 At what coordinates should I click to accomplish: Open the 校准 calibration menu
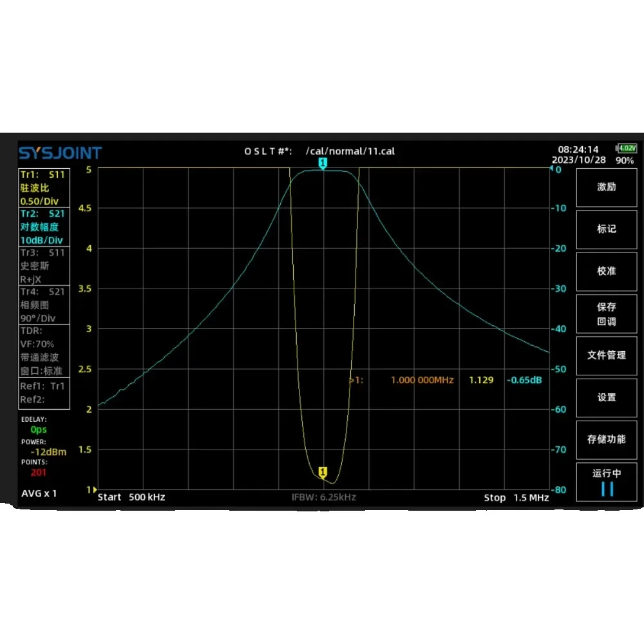[606, 271]
